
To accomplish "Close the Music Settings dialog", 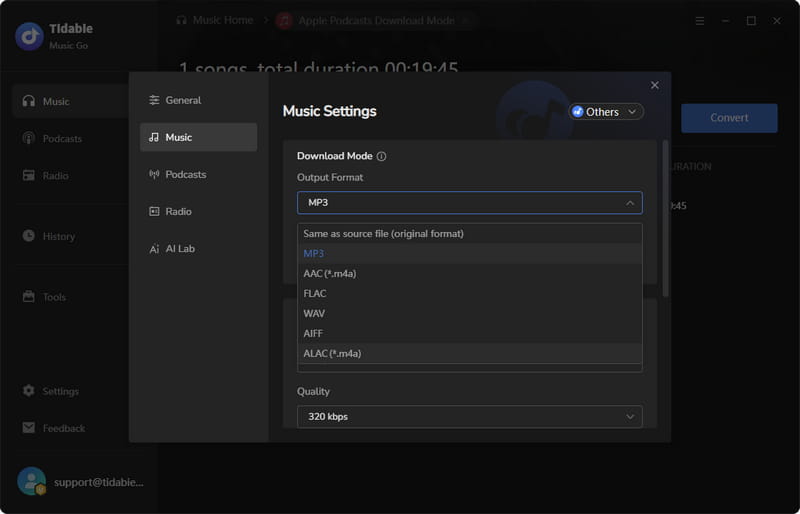I will 655,85.
